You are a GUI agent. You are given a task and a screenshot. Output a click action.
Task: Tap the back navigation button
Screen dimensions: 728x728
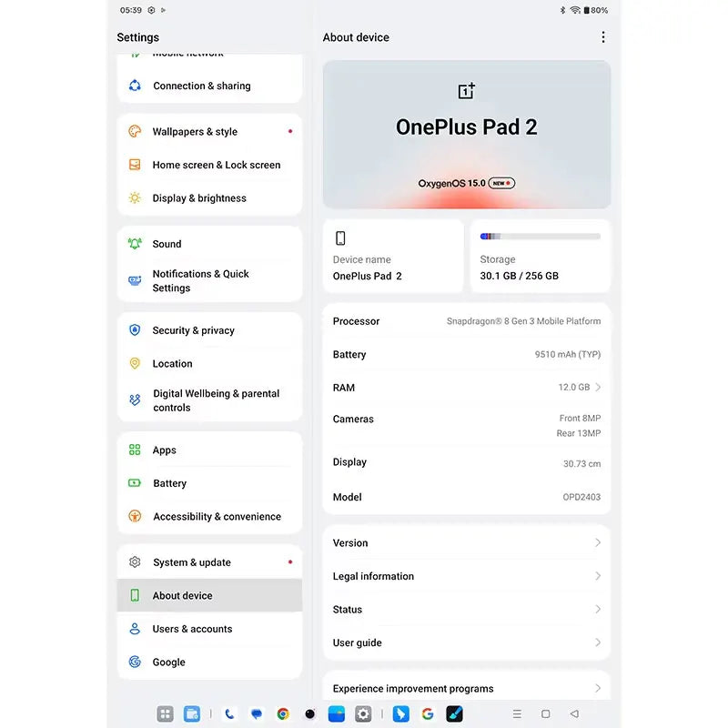pyautogui.click(x=575, y=713)
